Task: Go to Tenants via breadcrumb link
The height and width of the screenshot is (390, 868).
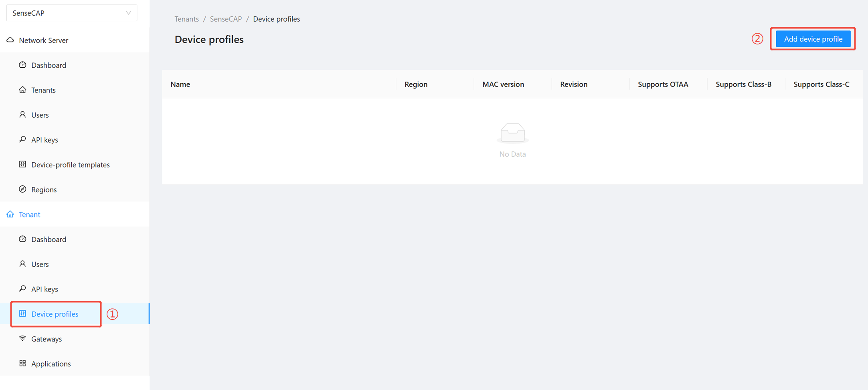Action: pyautogui.click(x=186, y=19)
